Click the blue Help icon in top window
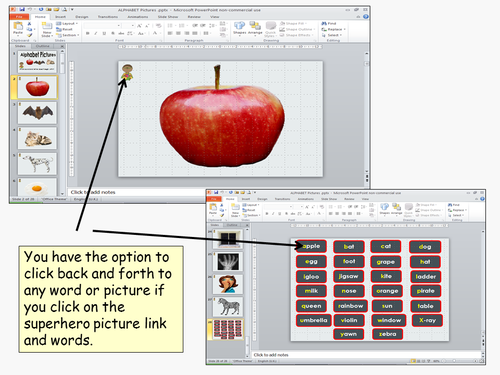The image size is (500, 375). [x=366, y=16]
